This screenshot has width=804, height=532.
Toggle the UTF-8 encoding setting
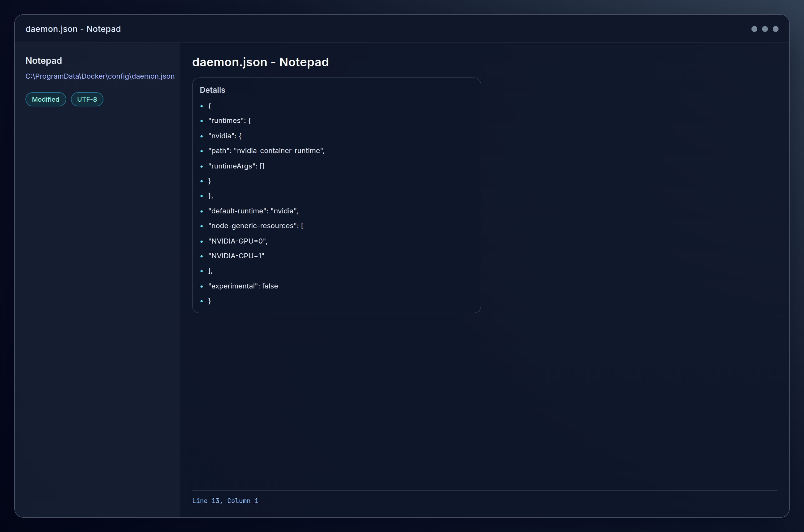pyautogui.click(x=87, y=99)
